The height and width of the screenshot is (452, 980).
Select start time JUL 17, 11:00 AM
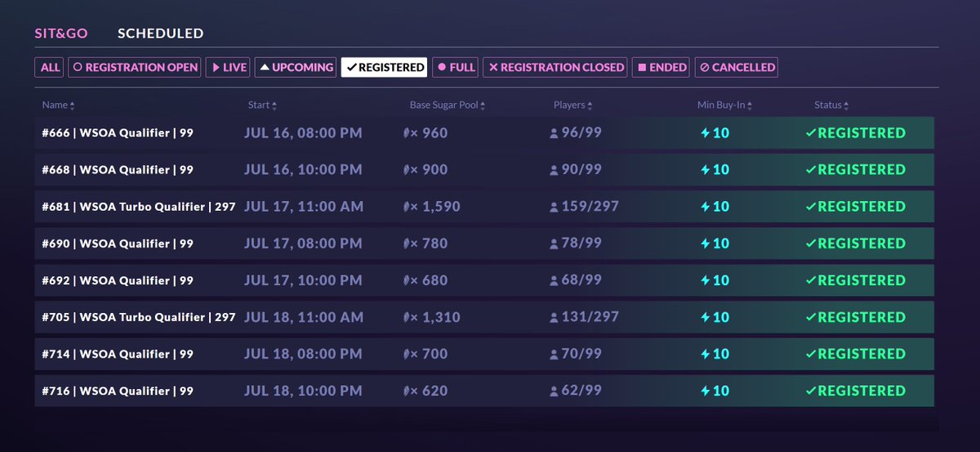click(304, 206)
